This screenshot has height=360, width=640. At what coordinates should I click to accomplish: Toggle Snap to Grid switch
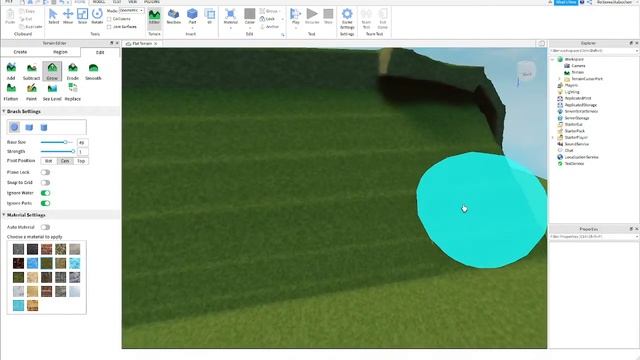coord(45,182)
